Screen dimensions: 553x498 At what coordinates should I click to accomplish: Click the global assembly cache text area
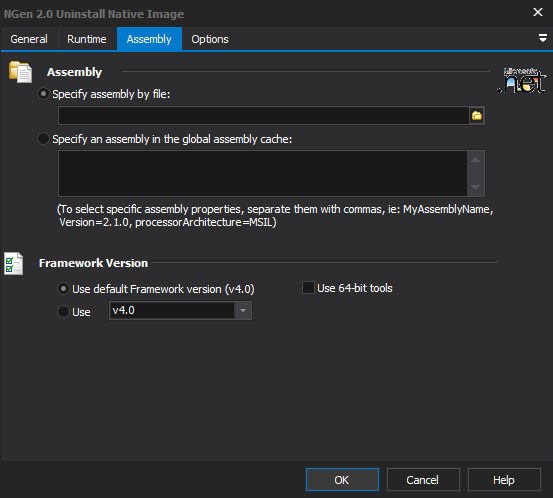pyautogui.click(x=263, y=173)
